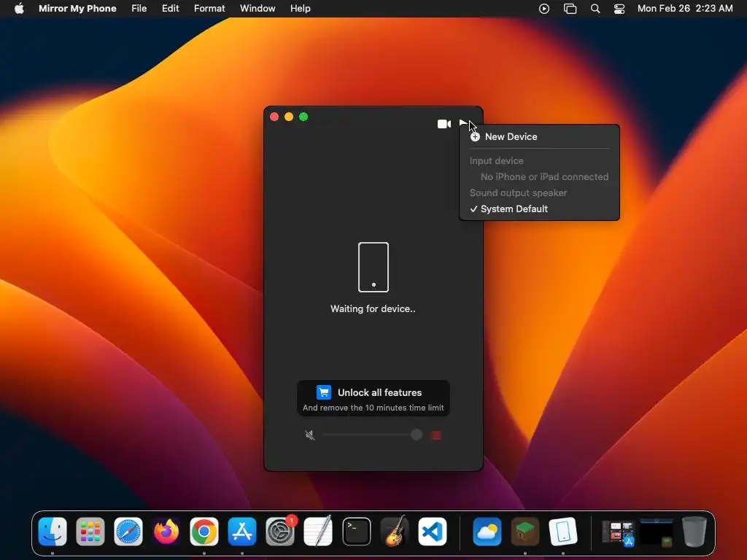Select System Default sound output
747x560 pixels.
[x=539, y=209]
